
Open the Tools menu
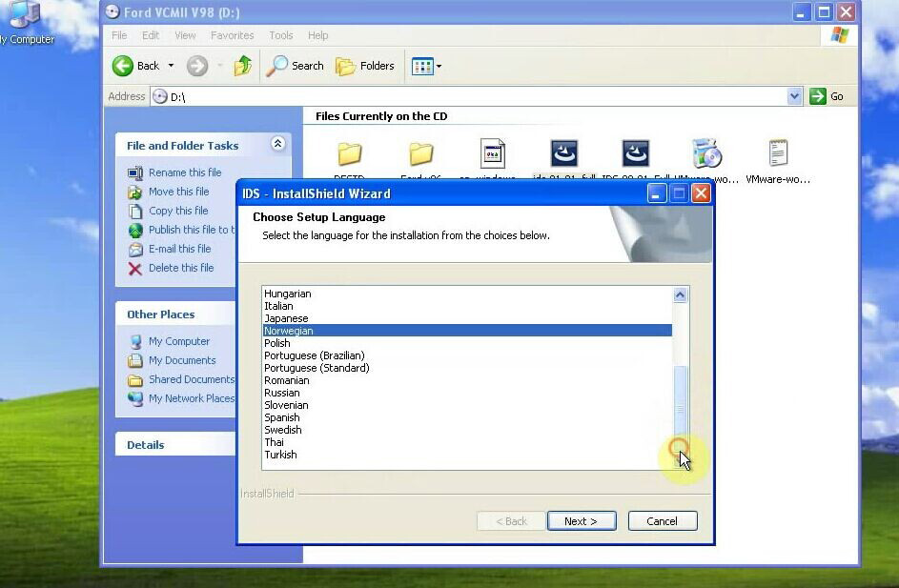click(x=281, y=35)
